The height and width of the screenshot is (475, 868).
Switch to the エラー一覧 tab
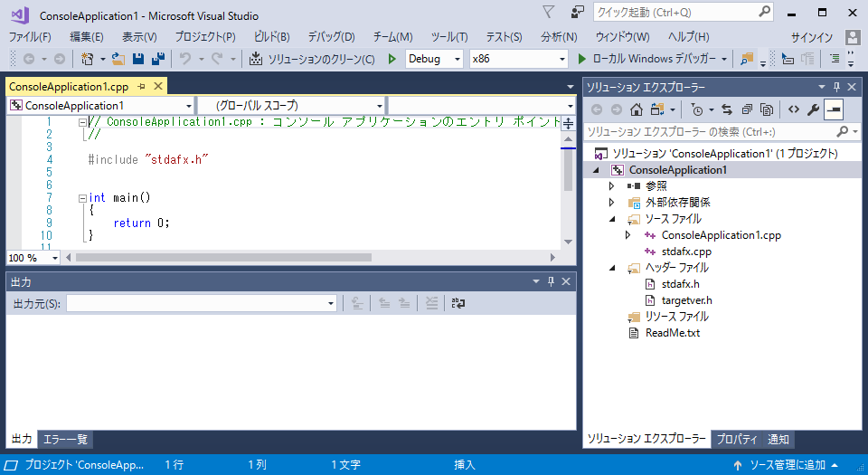pos(65,439)
